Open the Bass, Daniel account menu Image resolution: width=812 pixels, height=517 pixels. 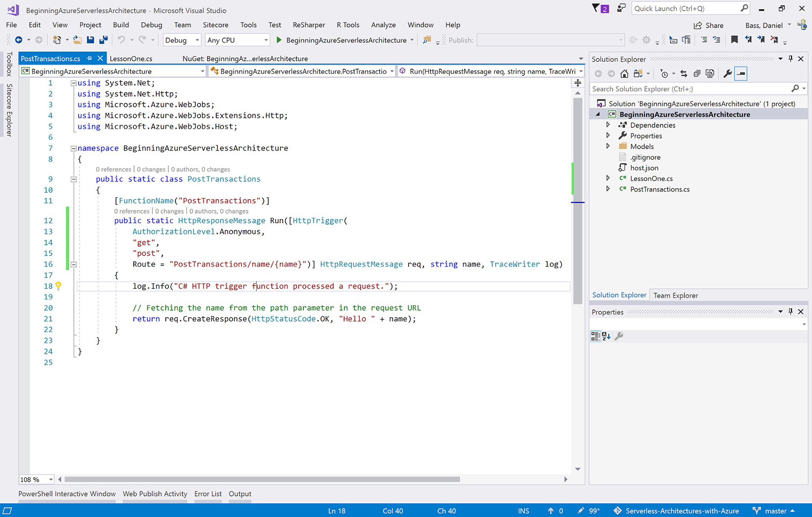[768, 25]
